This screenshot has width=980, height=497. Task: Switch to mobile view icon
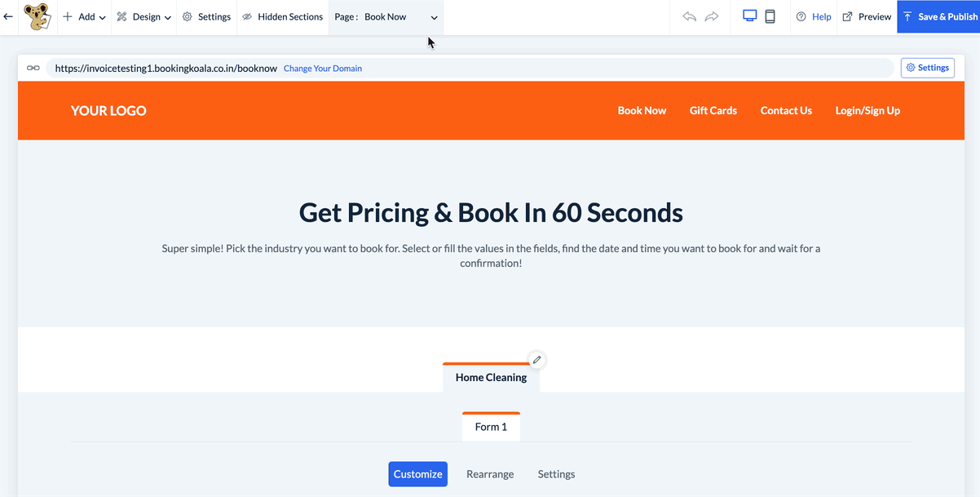click(770, 16)
